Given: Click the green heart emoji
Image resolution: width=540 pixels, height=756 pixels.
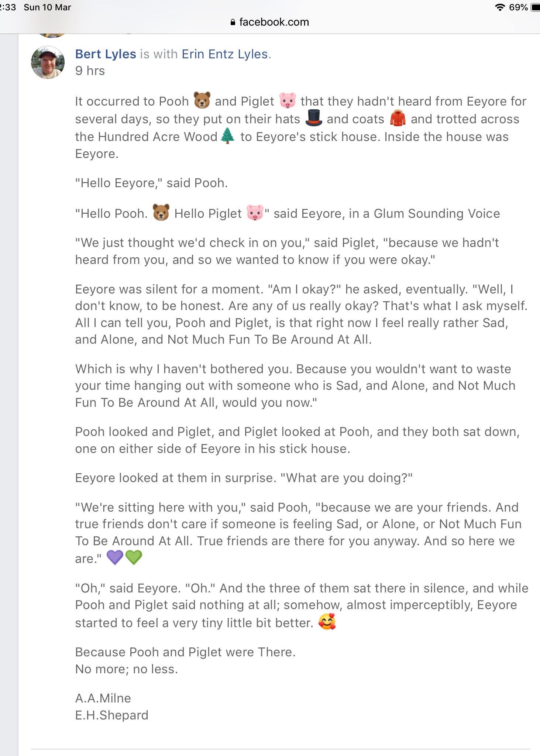Looking at the screenshot, I should pos(134,557).
